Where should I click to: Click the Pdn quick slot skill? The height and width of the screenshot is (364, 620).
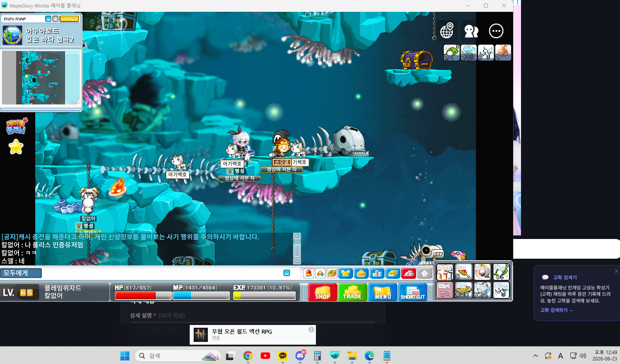pyautogui.click(x=501, y=290)
